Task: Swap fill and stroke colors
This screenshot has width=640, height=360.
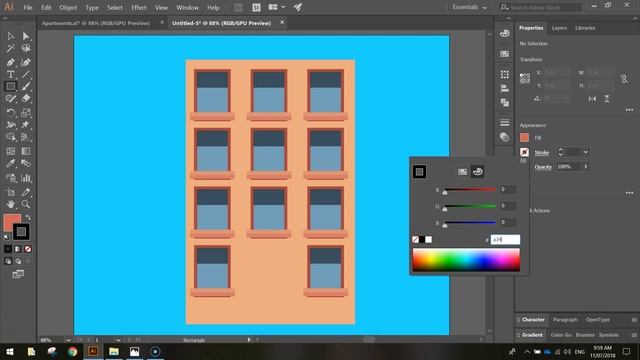Action: coord(28,218)
